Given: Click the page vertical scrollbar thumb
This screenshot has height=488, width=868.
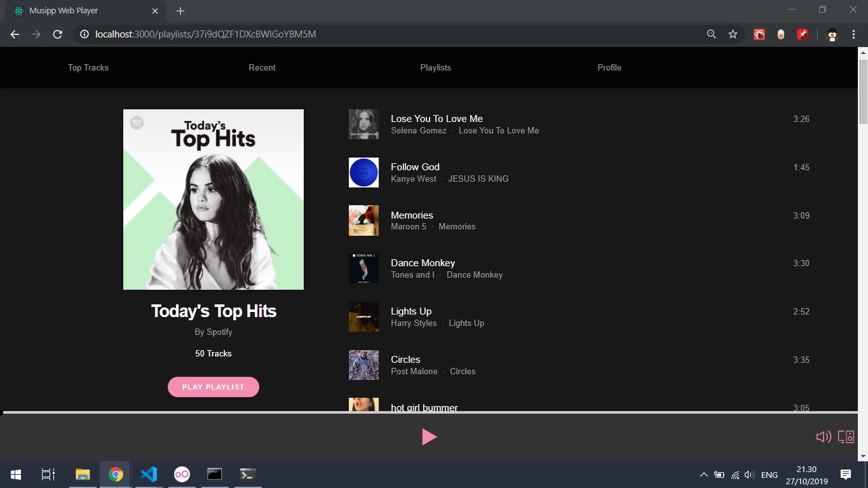Looking at the screenshot, I should click(x=863, y=92).
